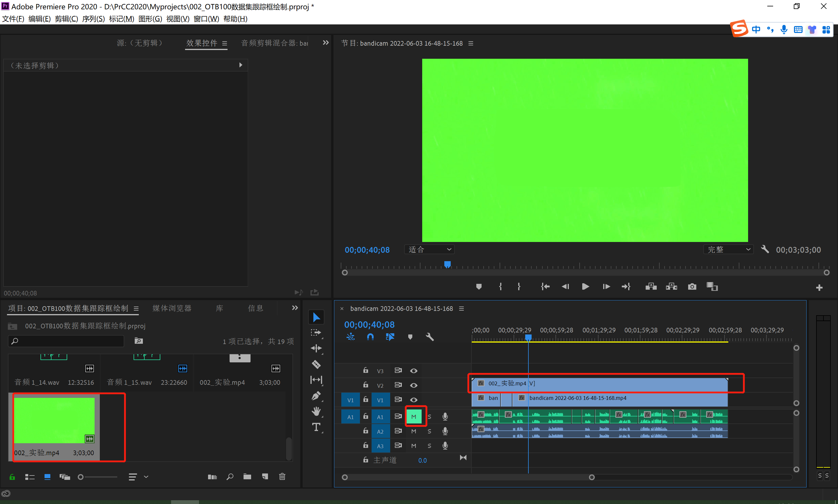The width and height of the screenshot is (838, 504).
Task: Step forward one frame
Action: (606, 287)
